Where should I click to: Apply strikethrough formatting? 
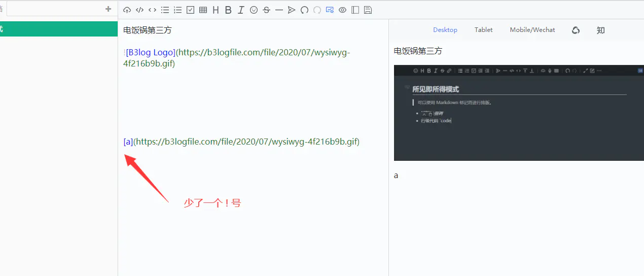266,10
